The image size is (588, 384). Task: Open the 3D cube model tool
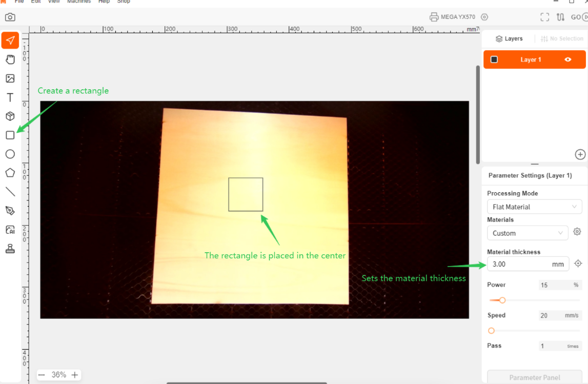click(x=10, y=116)
